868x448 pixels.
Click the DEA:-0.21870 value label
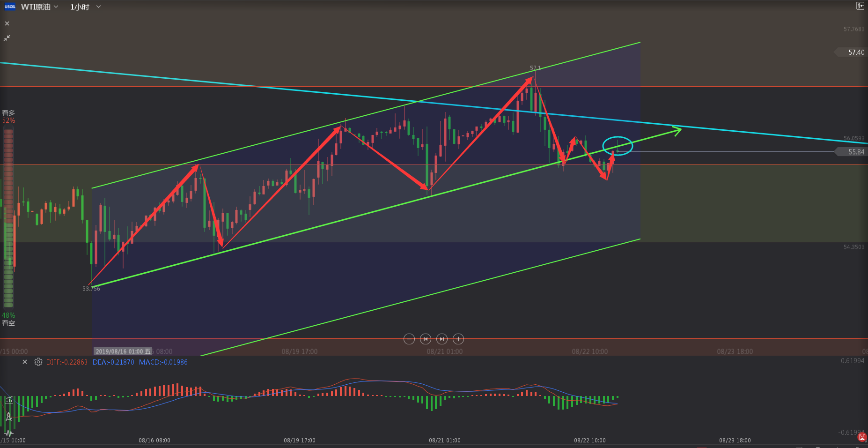(113, 362)
